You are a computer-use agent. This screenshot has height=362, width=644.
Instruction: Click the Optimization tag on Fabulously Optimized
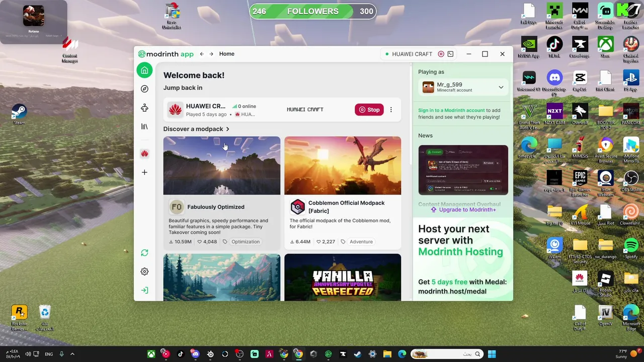[x=246, y=242]
